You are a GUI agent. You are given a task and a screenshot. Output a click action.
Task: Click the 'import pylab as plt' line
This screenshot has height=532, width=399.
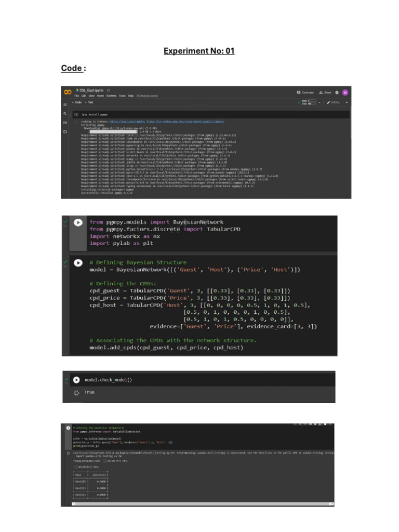(x=121, y=243)
